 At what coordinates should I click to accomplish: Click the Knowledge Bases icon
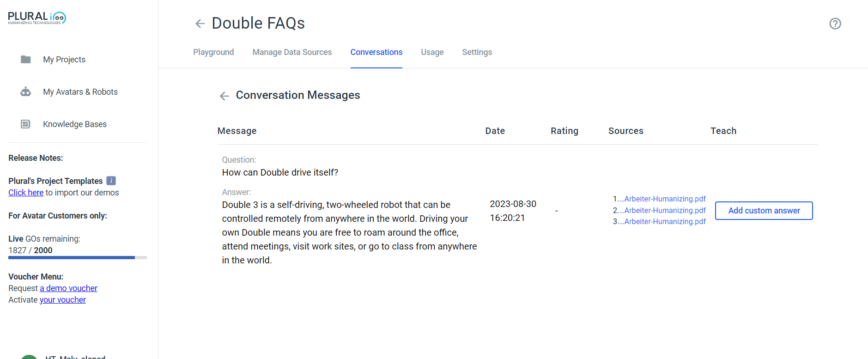click(26, 124)
